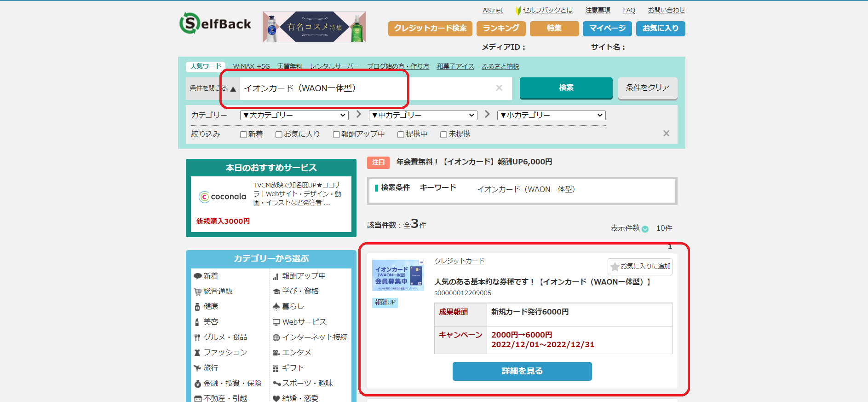The width and height of the screenshot is (868, 402).
Task: Close the filter panel with the X
Action: click(666, 134)
